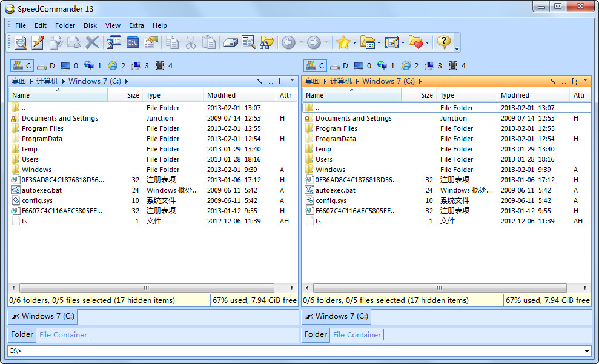The width and height of the screenshot is (599, 364).
Task: Open the Disk menu
Action: point(90,25)
